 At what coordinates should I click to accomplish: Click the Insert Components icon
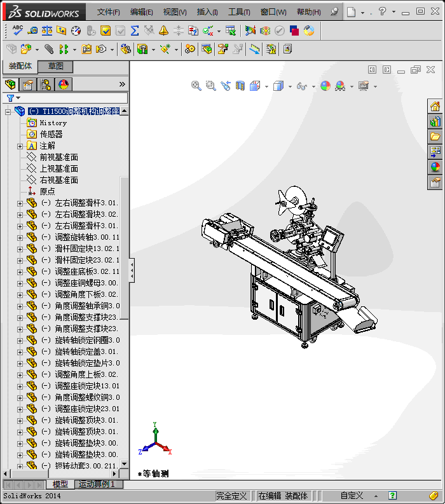[25, 49]
